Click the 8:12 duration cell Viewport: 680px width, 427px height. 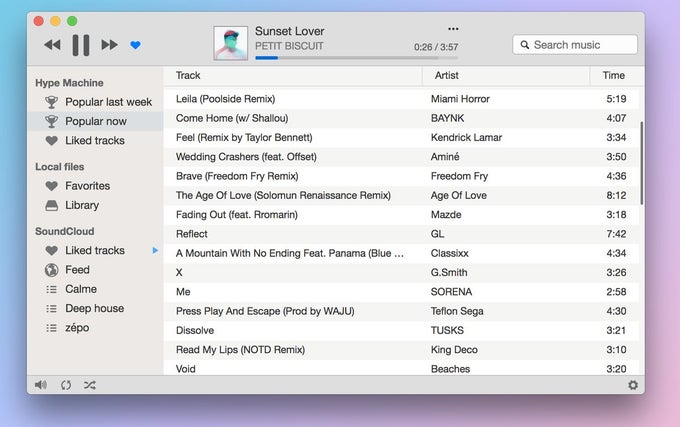pyautogui.click(x=616, y=196)
